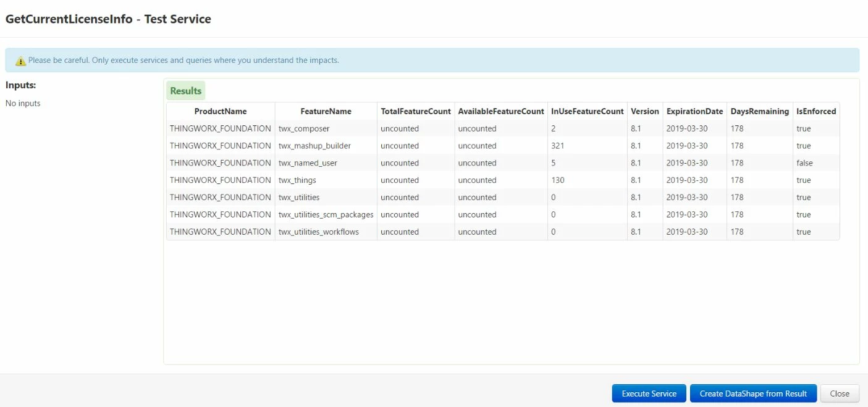Screen dimensions: 868x407
Task: Click the No inputs text
Action: pos(23,103)
